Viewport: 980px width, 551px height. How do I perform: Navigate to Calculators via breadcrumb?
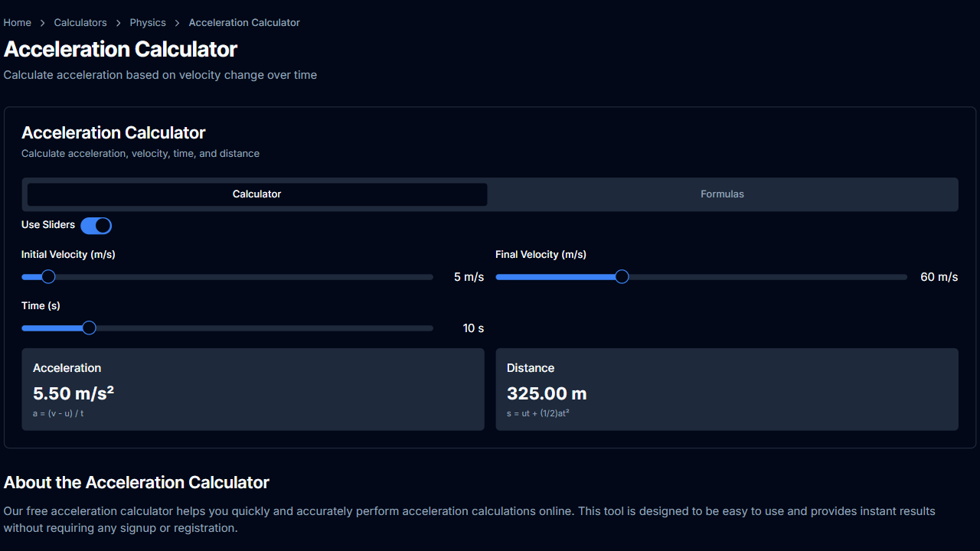[80, 22]
